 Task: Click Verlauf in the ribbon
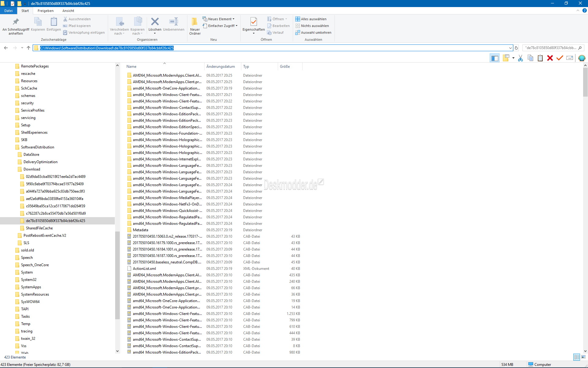[275, 33]
